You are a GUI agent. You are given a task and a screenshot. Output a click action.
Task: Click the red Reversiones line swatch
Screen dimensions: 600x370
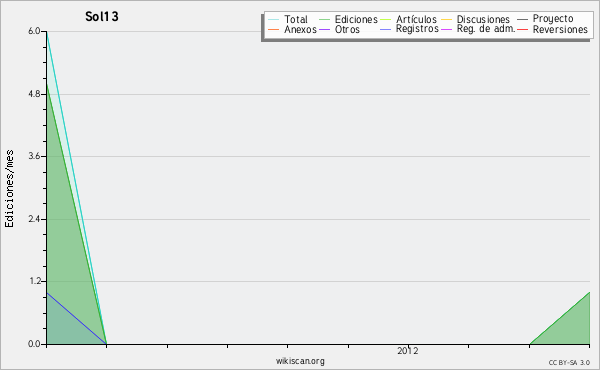coord(522,29)
